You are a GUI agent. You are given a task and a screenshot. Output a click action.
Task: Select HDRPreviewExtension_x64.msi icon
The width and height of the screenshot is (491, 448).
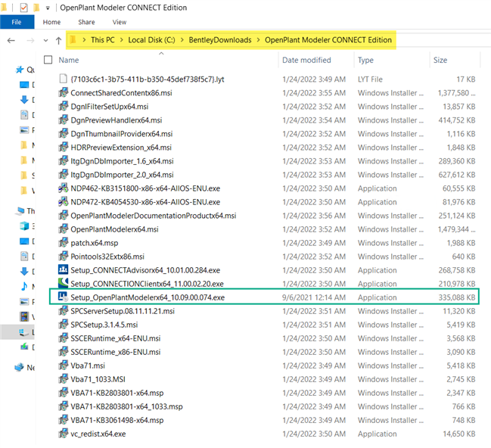(x=64, y=147)
